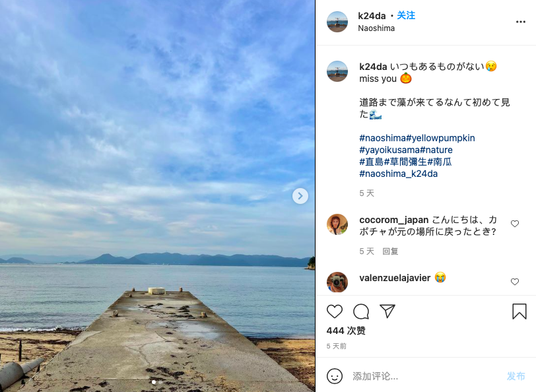View k24da header profile avatar
536x392 pixels.
[337, 22]
